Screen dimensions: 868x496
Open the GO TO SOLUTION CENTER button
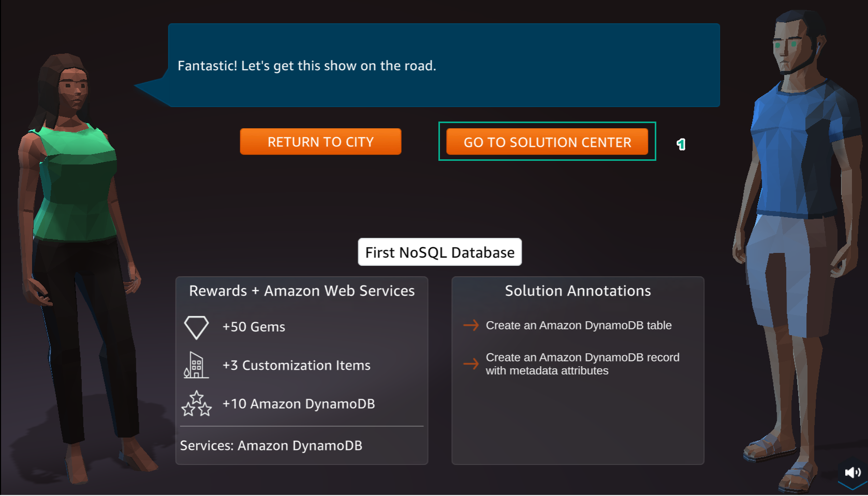547,142
